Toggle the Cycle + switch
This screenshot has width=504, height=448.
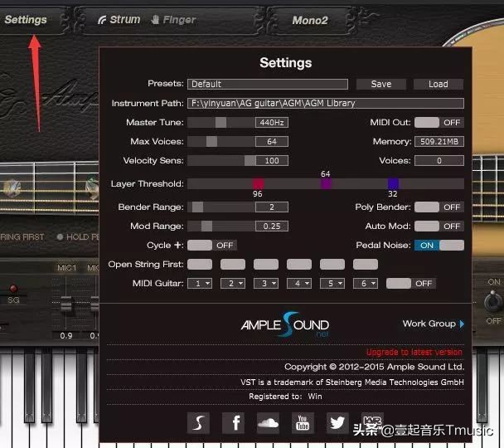tap(212, 246)
